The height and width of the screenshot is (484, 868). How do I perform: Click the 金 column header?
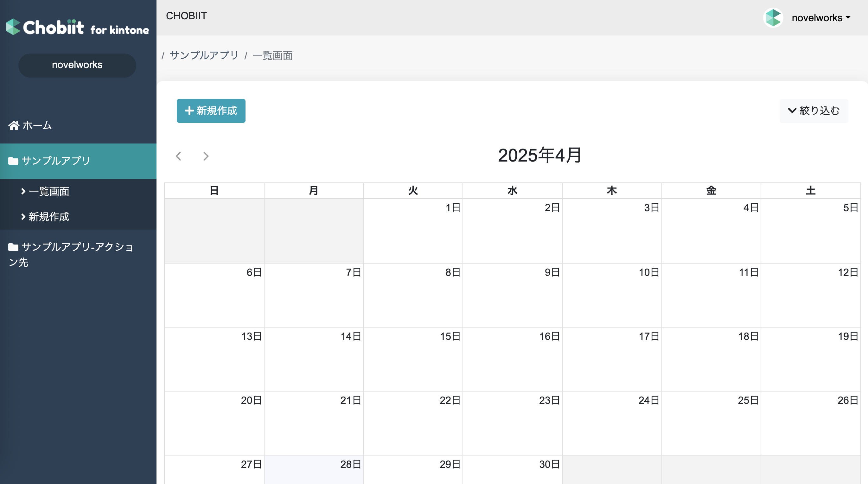tap(711, 191)
